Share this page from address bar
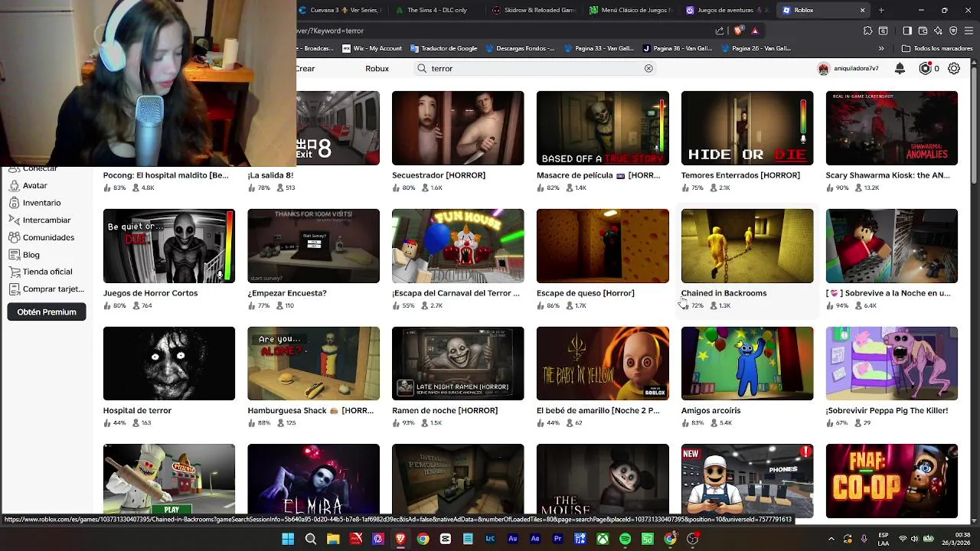 click(x=720, y=31)
